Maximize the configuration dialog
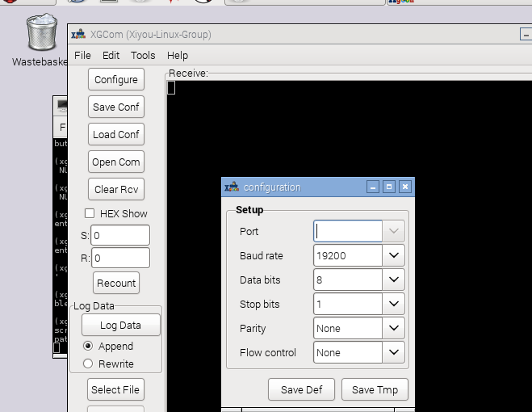 389,187
